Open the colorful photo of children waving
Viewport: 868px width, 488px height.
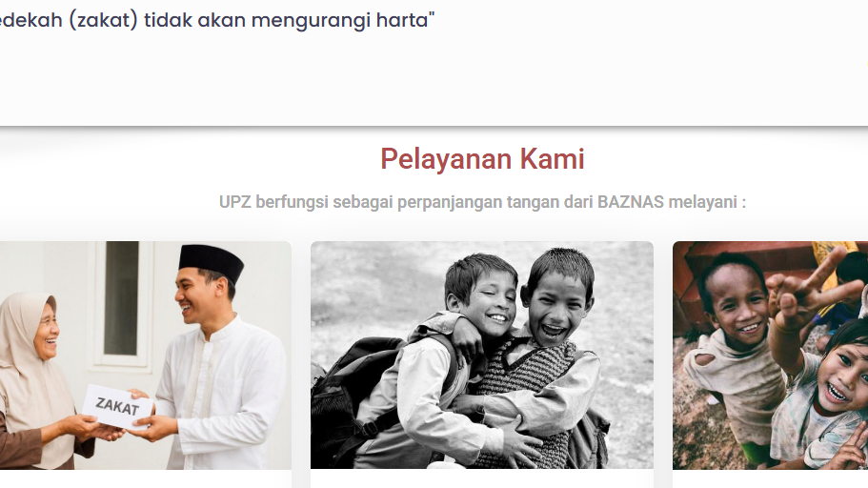[770, 356]
